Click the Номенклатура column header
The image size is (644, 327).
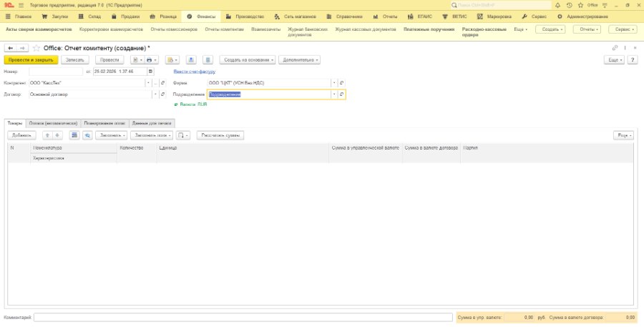(x=74, y=148)
